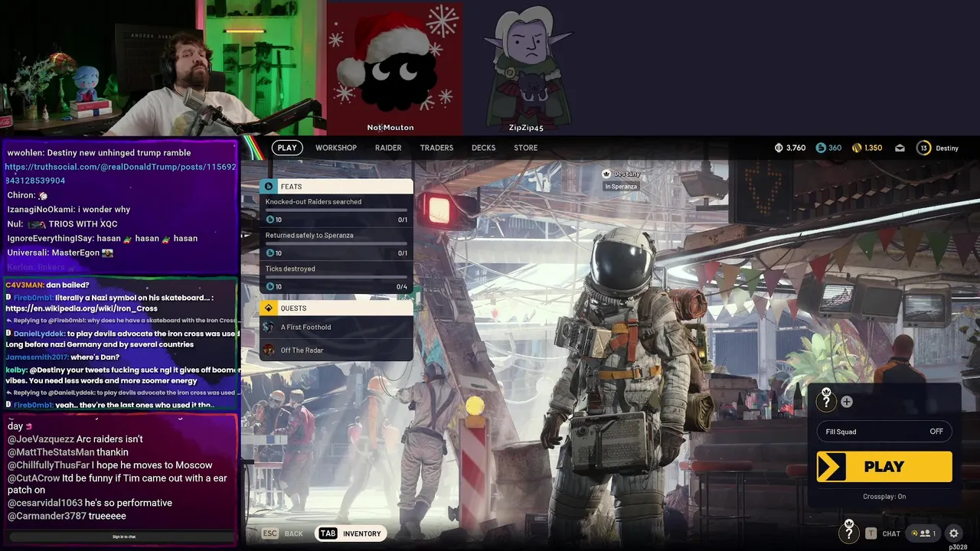Click the Knocked-out Raiders searched progress bar
The image size is (980, 551).
tap(336, 210)
